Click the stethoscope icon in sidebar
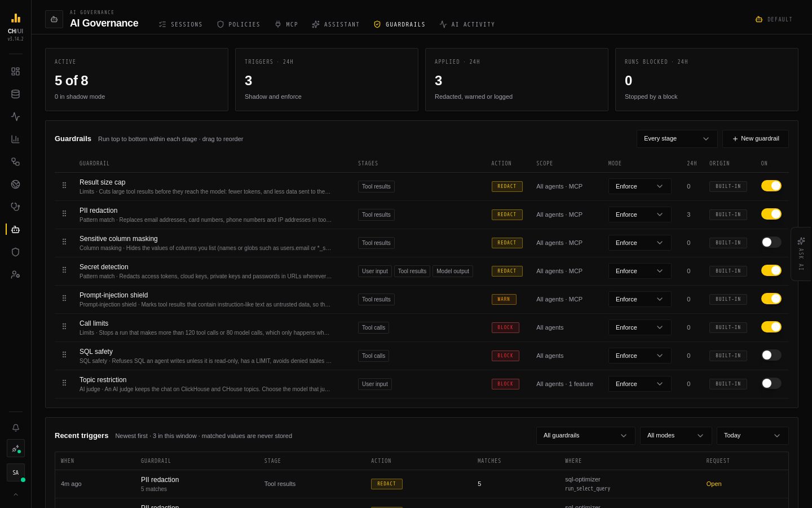 (15, 207)
